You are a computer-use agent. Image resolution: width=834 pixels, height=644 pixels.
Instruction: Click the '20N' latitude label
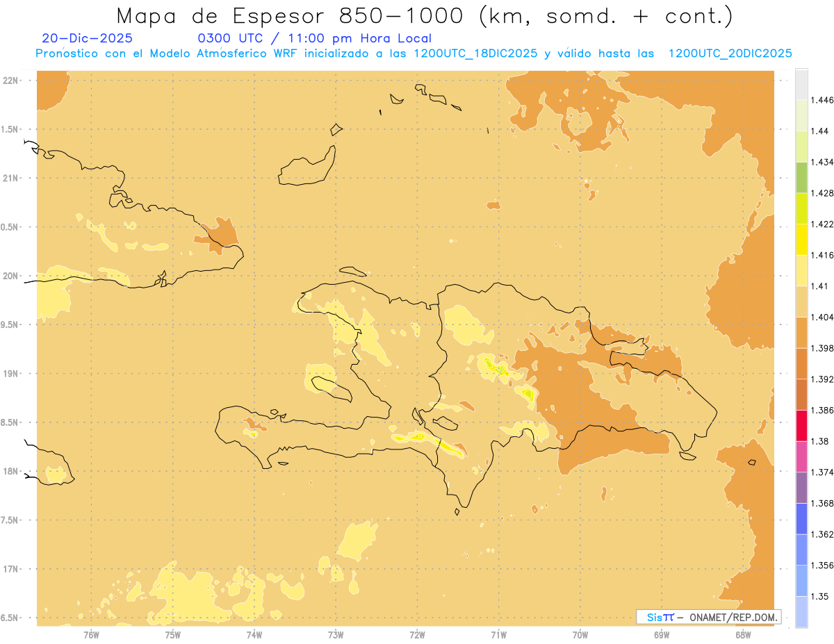tap(11, 276)
